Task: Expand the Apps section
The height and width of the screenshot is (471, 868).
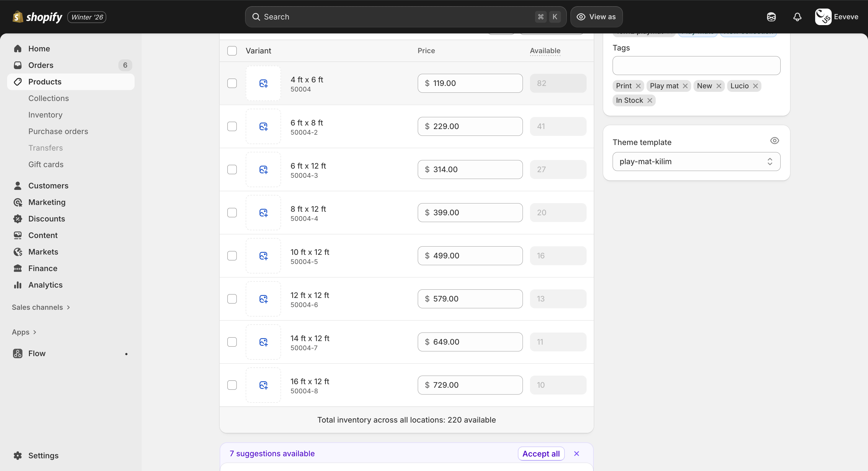Action: pyautogui.click(x=24, y=332)
